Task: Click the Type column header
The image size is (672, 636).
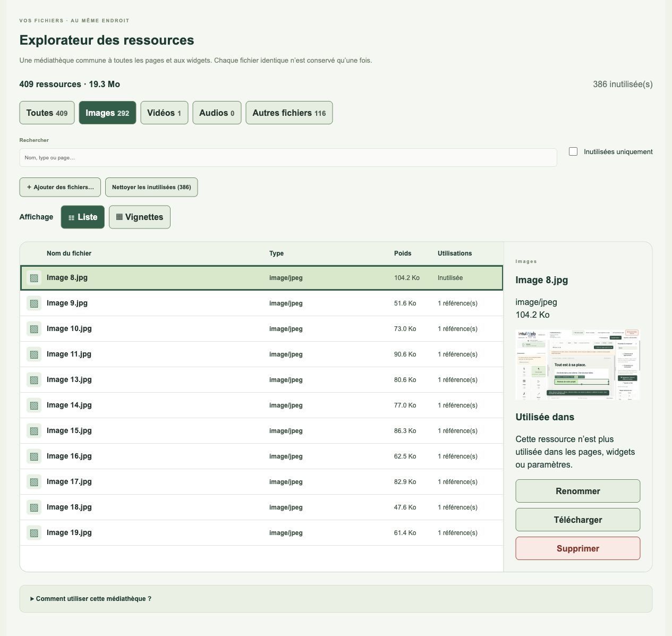Action: click(276, 253)
